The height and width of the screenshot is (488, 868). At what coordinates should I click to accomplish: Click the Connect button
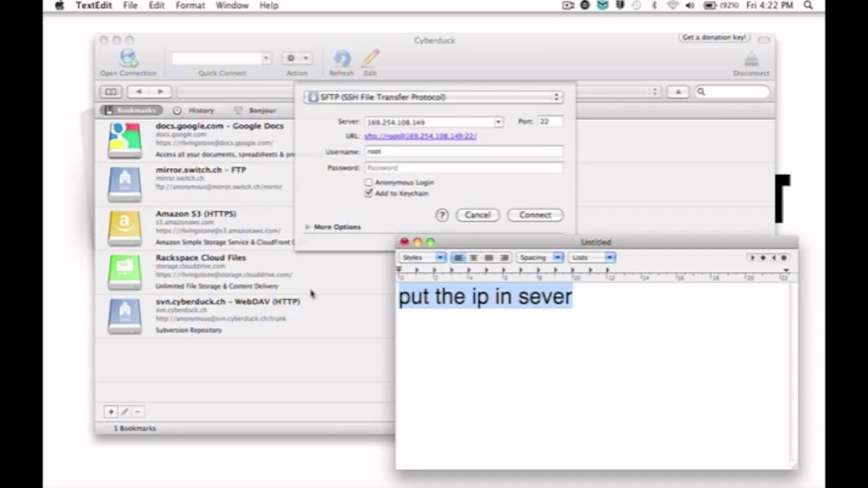tap(535, 215)
